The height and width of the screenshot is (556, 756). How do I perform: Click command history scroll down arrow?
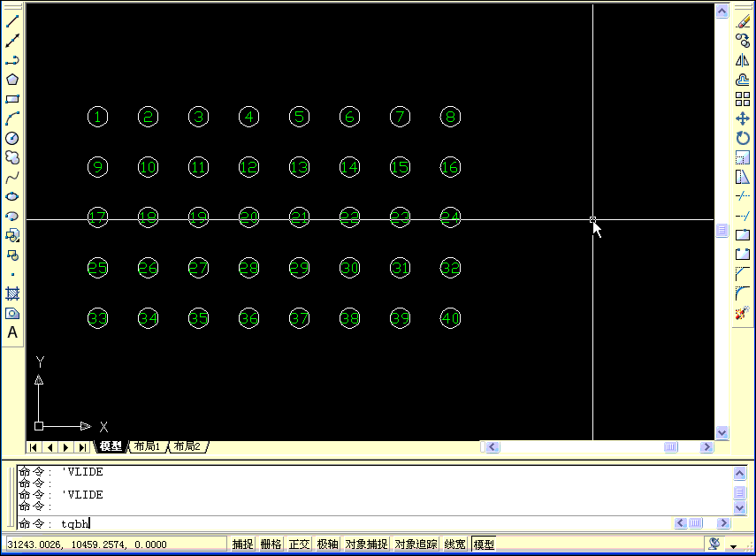[x=740, y=507]
